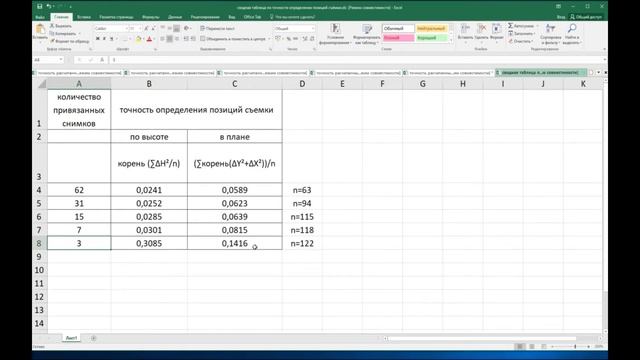Image resolution: width=640 pixels, height=360 pixels.
Task: Click the Paste clipboard icon
Action: tap(40, 29)
